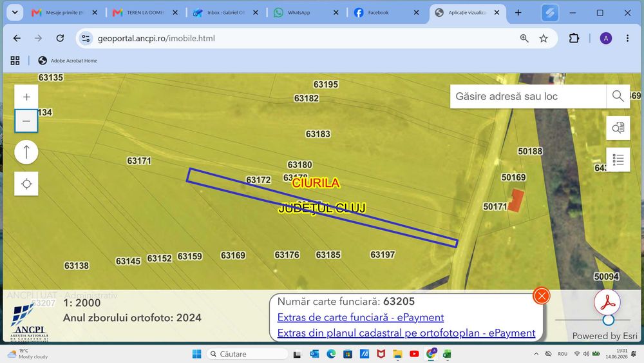Open the Chrome apps grid shortcut
Image resolution: width=644 pixels, height=363 pixels.
point(15,61)
